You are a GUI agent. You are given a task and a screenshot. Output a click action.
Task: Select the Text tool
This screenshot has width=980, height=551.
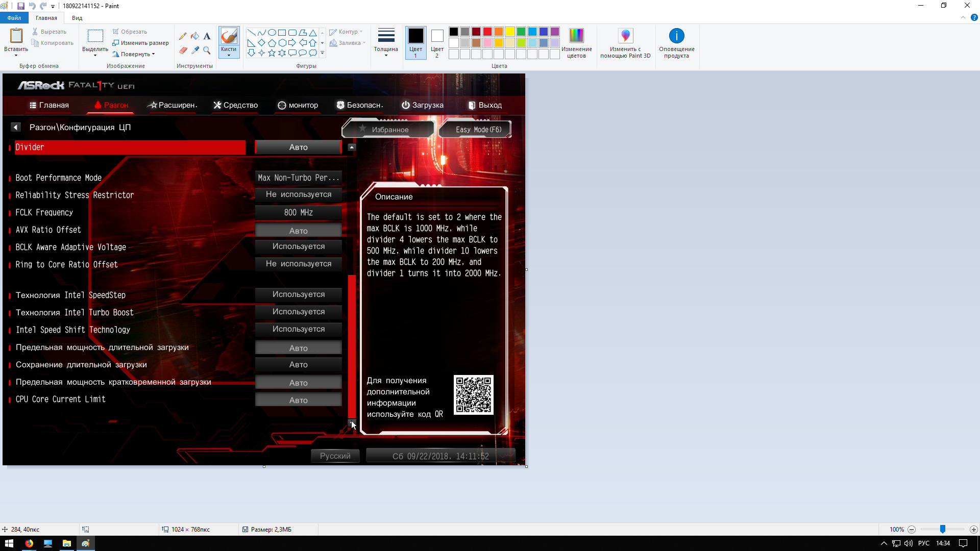click(x=207, y=36)
